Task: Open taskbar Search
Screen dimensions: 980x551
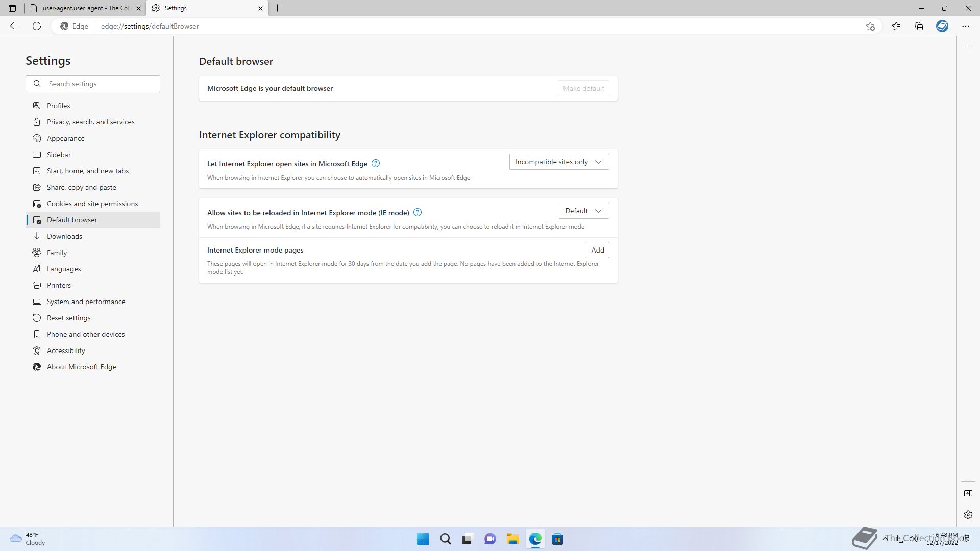Action: pos(445,539)
